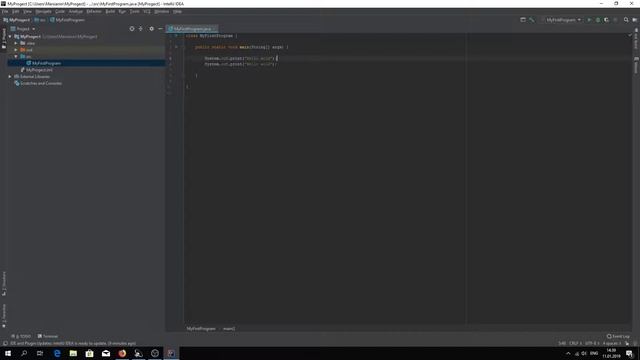Hide the Project panel with the minus icon
This screenshot has height=360, width=640.
[160, 29]
